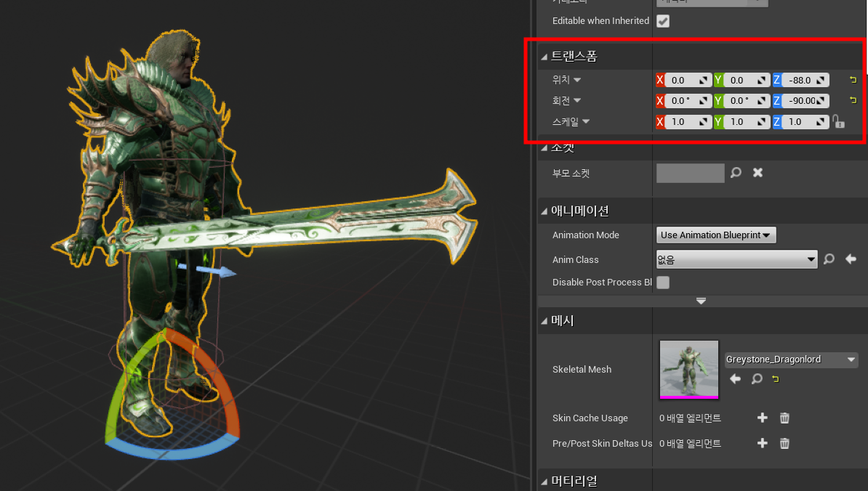This screenshot has width=868, height=491.
Task: Add element to Skin Cache Usage
Action: [763, 418]
